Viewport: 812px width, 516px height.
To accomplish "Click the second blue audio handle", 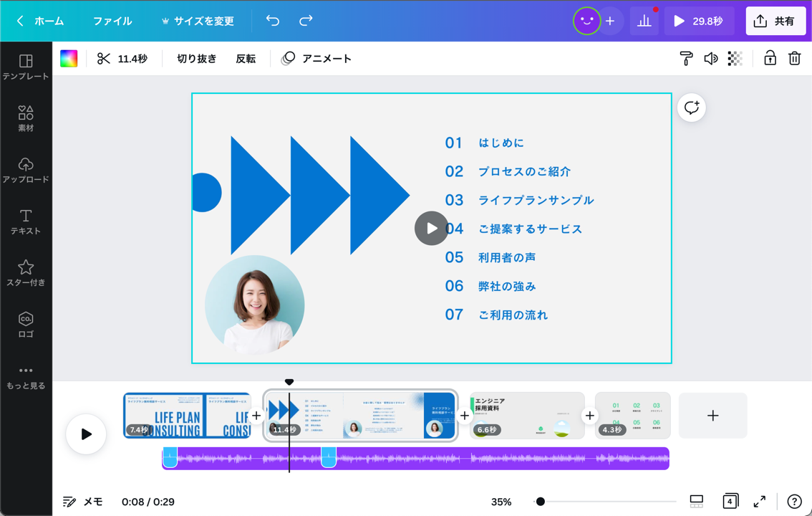I will point(329,457).
